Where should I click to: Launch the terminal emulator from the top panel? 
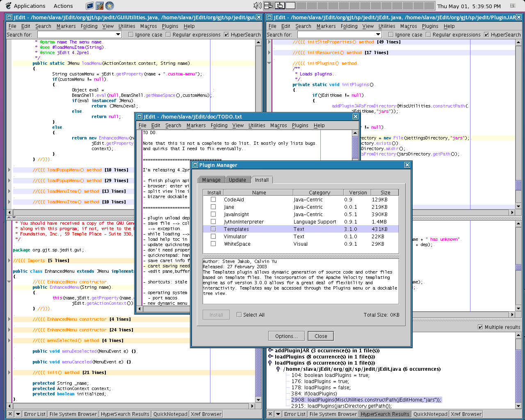(89, 6)
